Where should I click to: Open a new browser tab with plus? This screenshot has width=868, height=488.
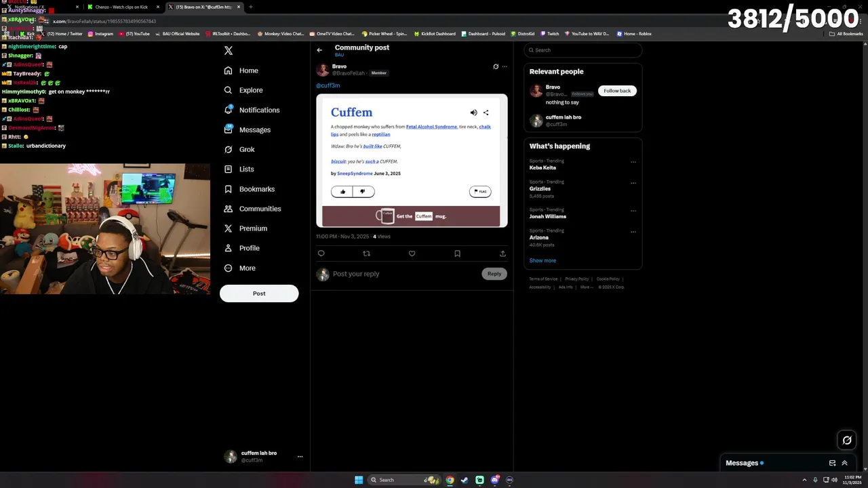tap(251, 7)
